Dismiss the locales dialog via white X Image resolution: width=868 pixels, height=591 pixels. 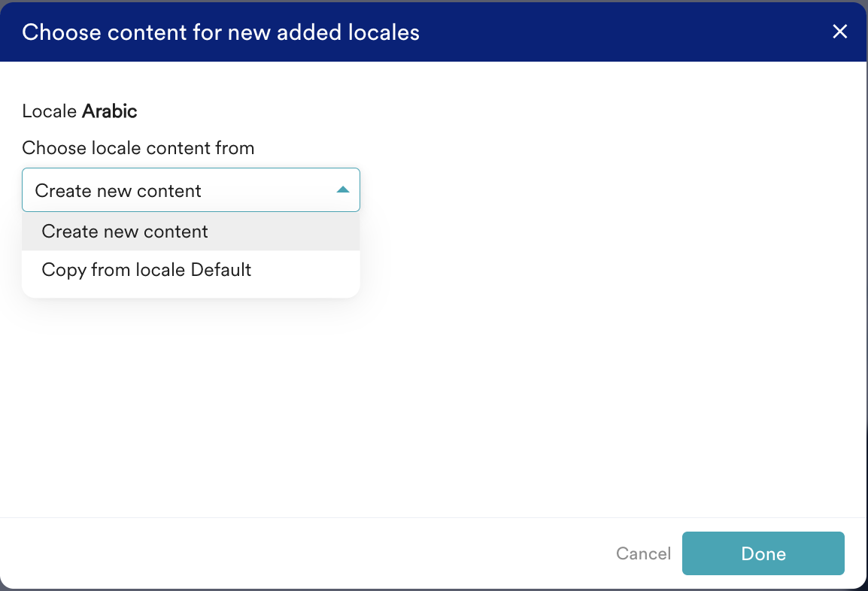tap(839, 32)
